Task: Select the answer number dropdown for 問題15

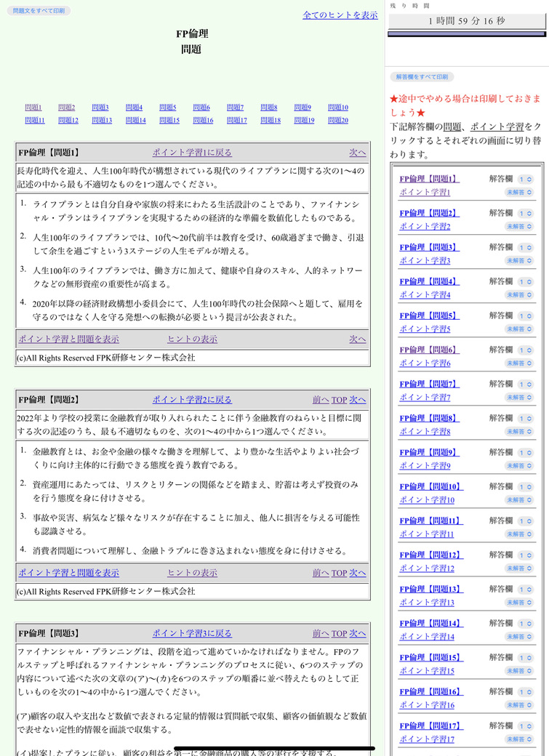Action: tap(525, 657)
